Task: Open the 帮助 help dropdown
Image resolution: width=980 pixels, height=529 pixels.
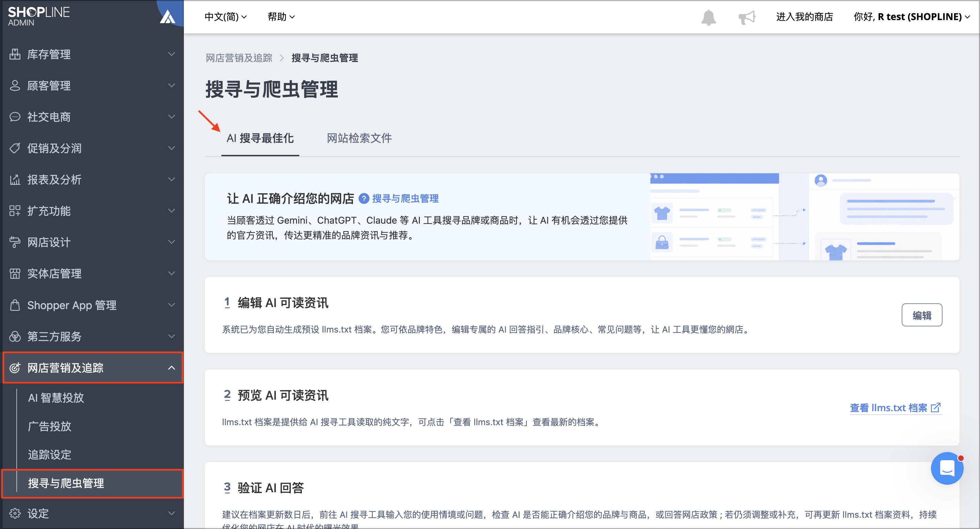Action: pyautogui.click(x=281, y=17)
